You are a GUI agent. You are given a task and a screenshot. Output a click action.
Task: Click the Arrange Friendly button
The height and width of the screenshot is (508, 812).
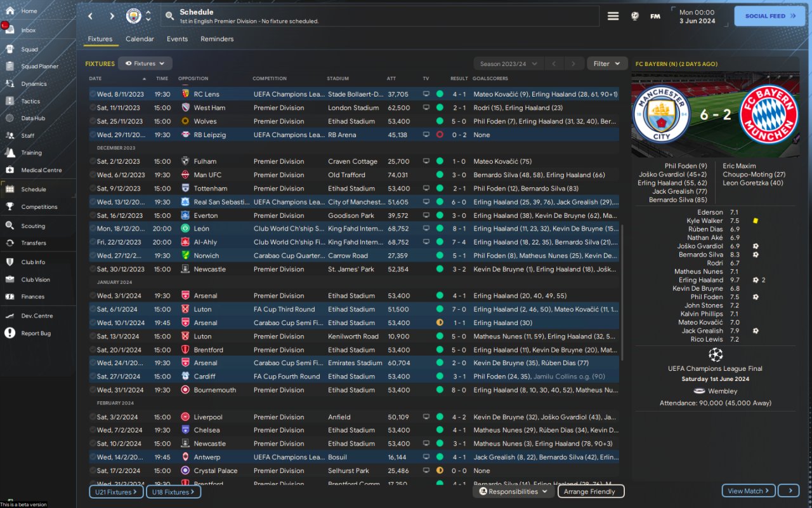point(590,491)
